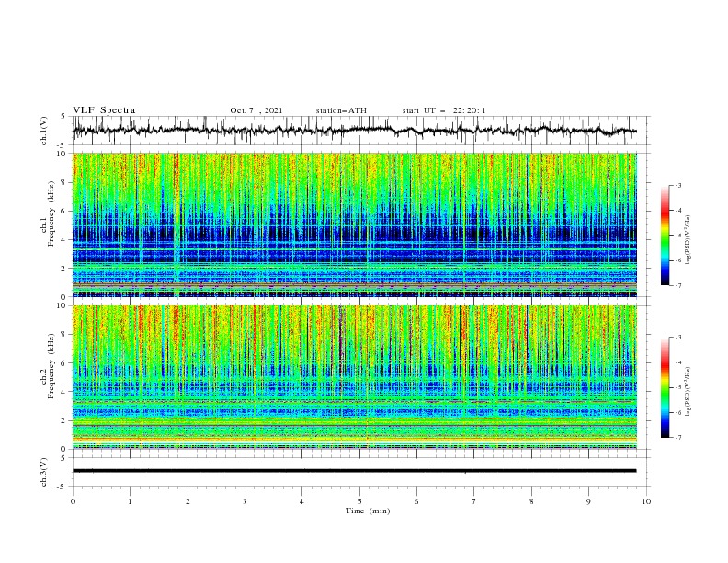The height and width of the screenshot is (563, 728).
Task: Click the ch.3 flat black trace
Action: (x=354, y=471)
